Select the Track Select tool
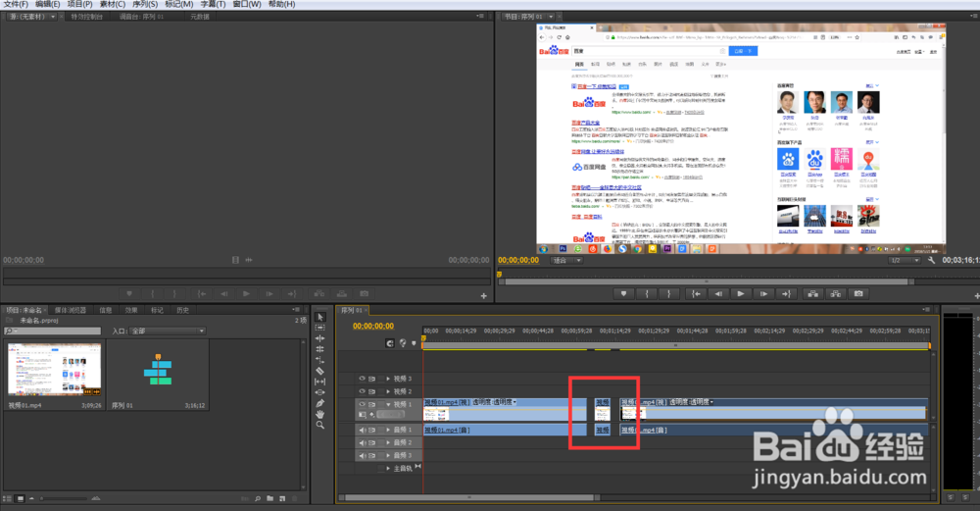The image size is (980, 511). click(320, 328)
